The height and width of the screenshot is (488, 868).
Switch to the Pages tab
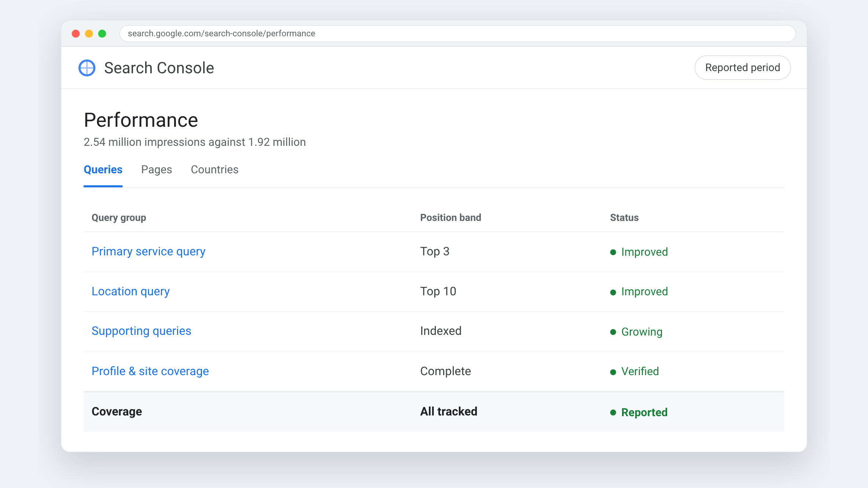click(157, 170)
